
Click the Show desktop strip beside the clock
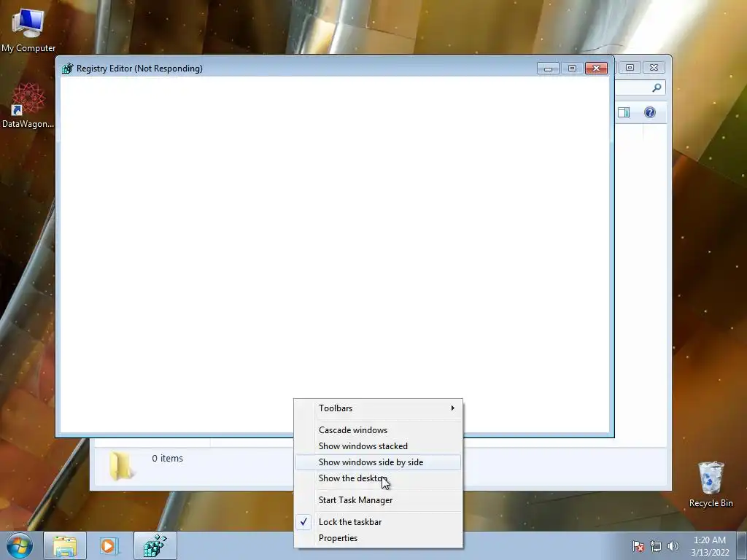(742, 545)
